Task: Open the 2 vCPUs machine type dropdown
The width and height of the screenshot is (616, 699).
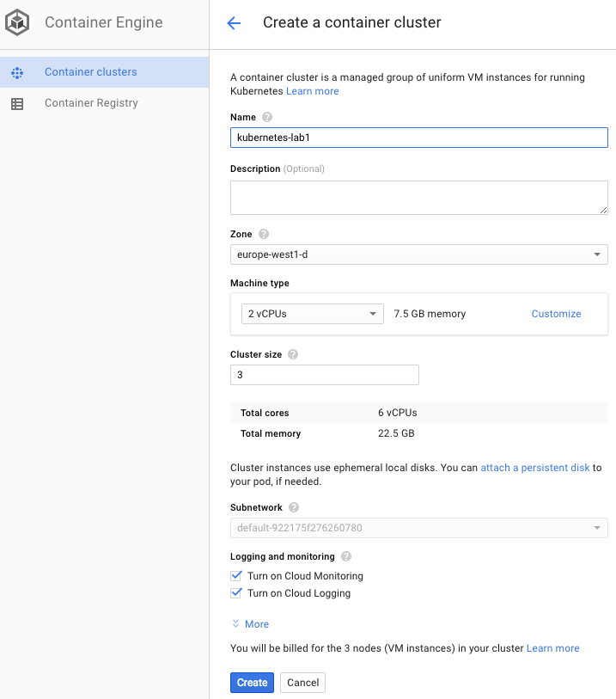Action: tap(311, 313)
